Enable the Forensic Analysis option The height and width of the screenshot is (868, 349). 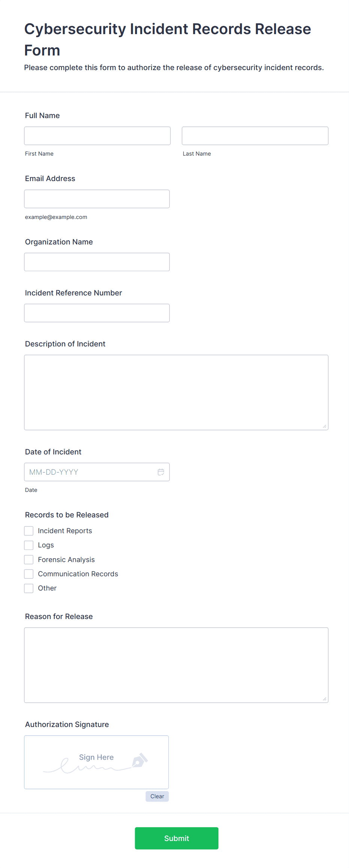[x=29, y=560]
